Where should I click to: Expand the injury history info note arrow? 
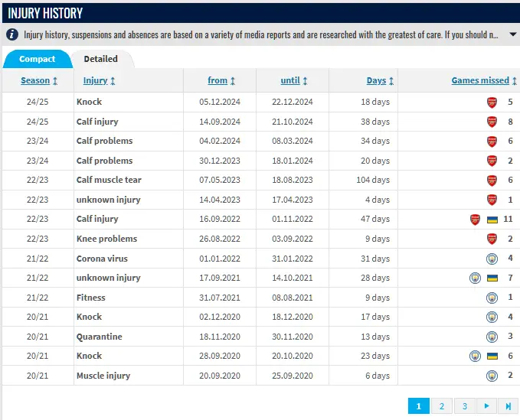pos(512,34)
